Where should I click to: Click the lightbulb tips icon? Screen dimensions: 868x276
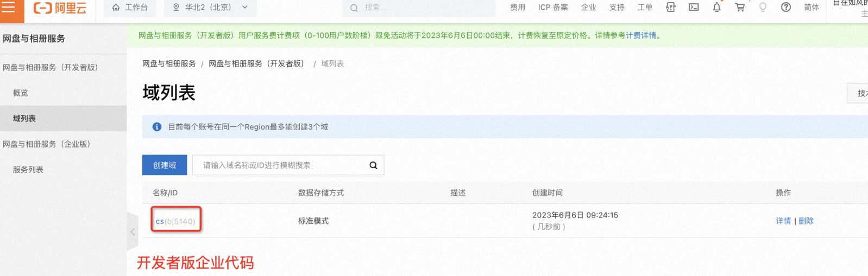(x=763, y=7)
